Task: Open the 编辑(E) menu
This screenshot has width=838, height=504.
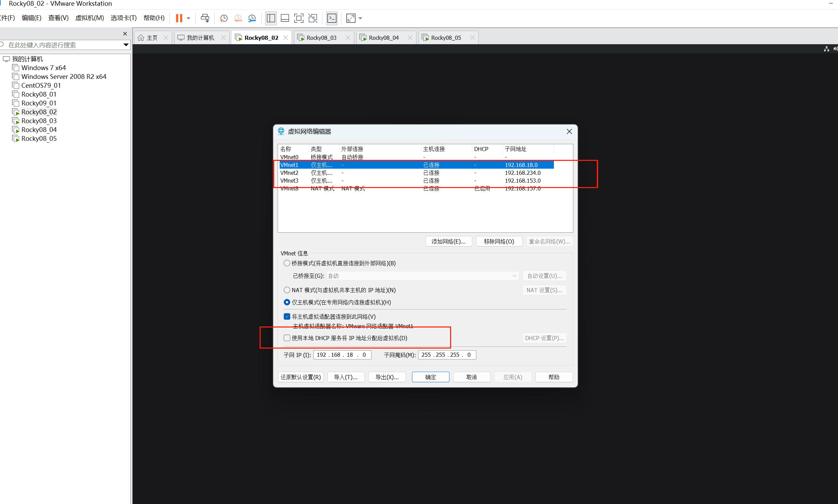Action: [x=31, y=18]
